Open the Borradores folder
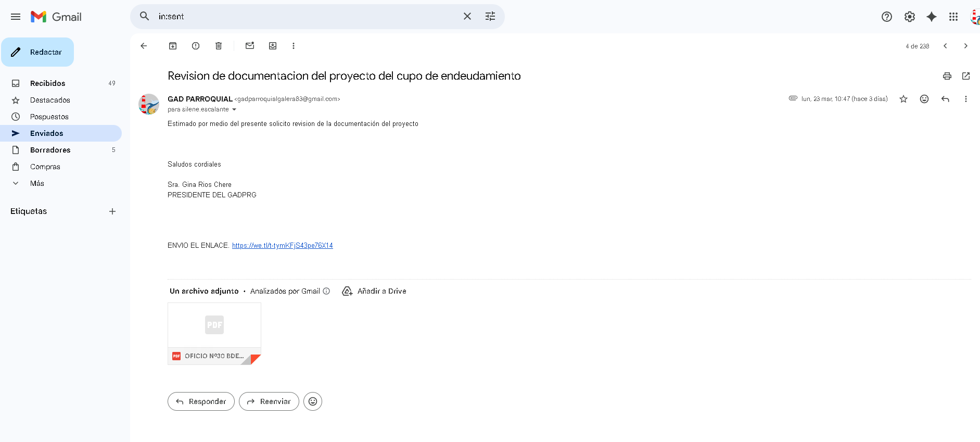This screenshot has width=980, height=442. (50, 150)
